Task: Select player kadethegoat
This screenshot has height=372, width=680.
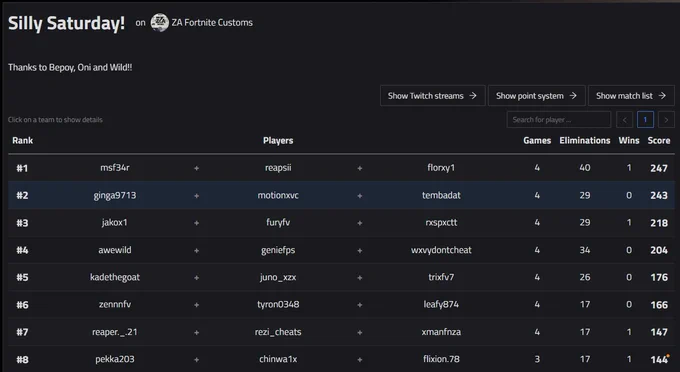Action: tap(114, 277)
